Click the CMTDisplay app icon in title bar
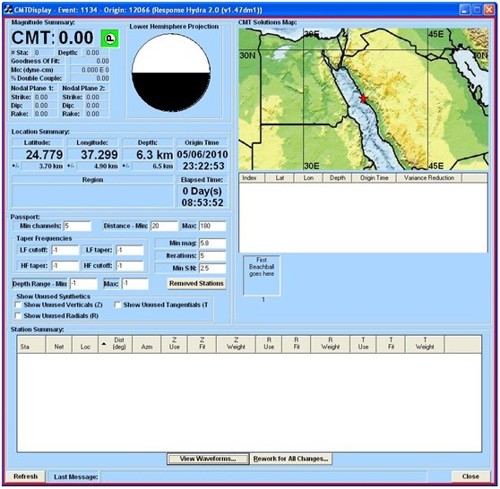Image resolution: width=500 pixels, height=489 pixels. point(8,10)
